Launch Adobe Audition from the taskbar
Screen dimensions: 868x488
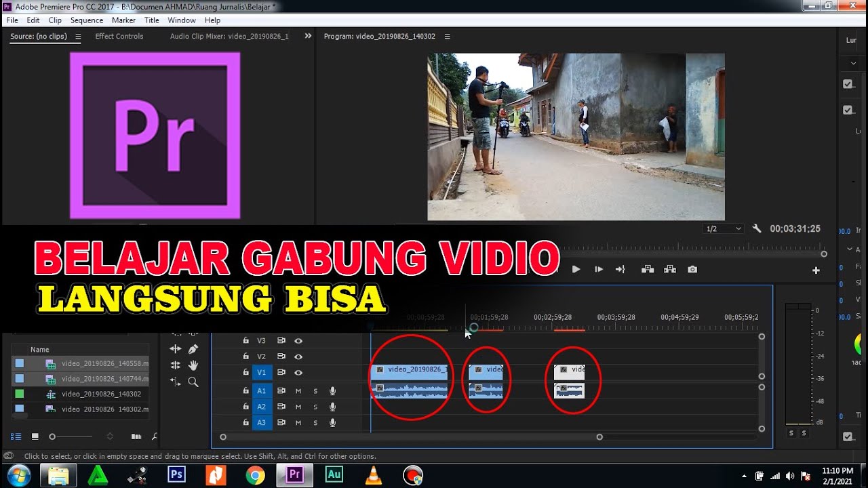(334, 475)
